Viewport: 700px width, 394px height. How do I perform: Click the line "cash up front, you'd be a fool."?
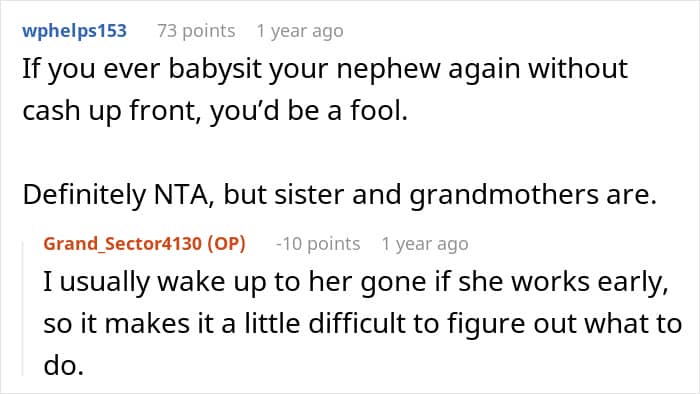[215, 111]
